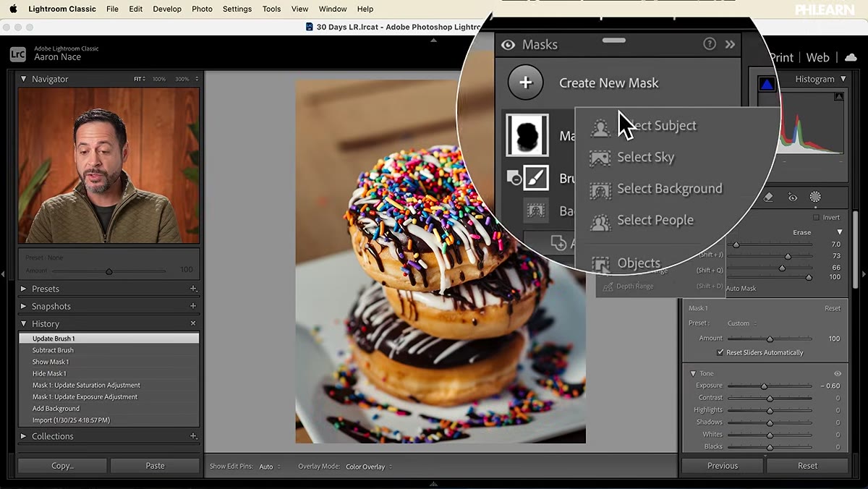Click the Paste button
This screenshot has width=868, height=489.
click(155, 466)
